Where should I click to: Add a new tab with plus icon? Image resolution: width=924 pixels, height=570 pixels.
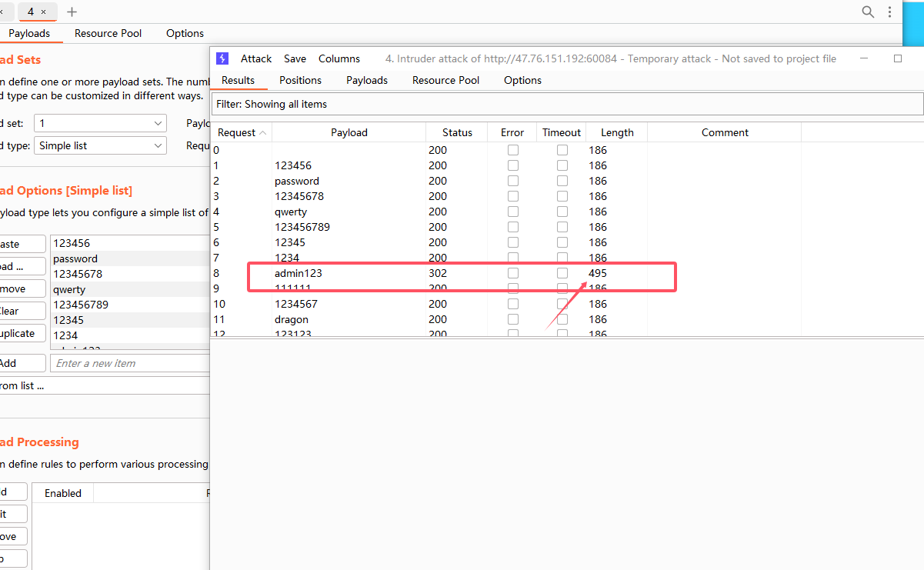(72, 12)
